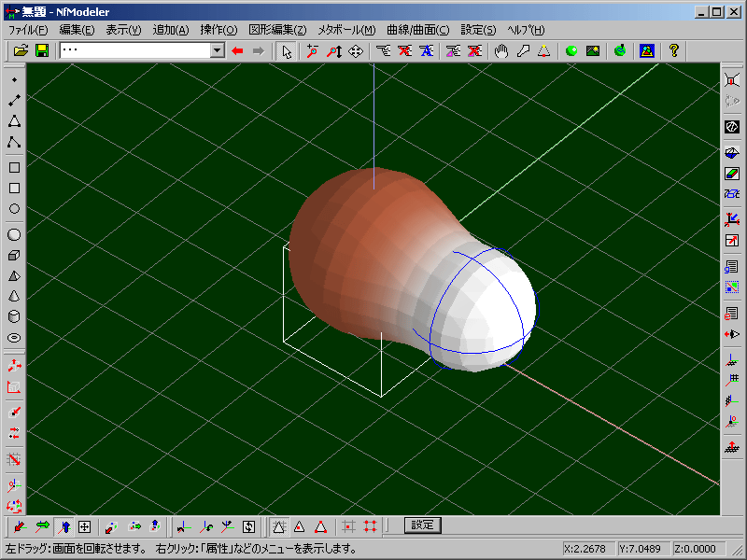Open the ファイル(F) menu

click(28, 30)
